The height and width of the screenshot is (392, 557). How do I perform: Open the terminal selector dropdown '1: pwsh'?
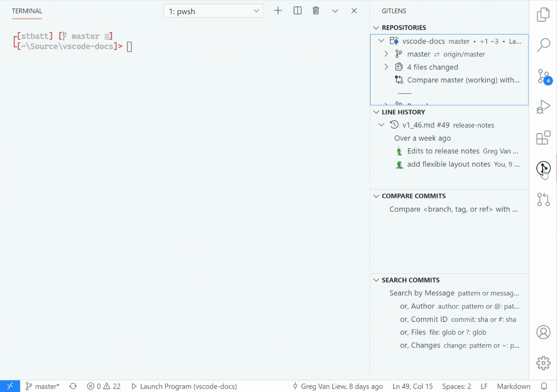pos(214,11)
